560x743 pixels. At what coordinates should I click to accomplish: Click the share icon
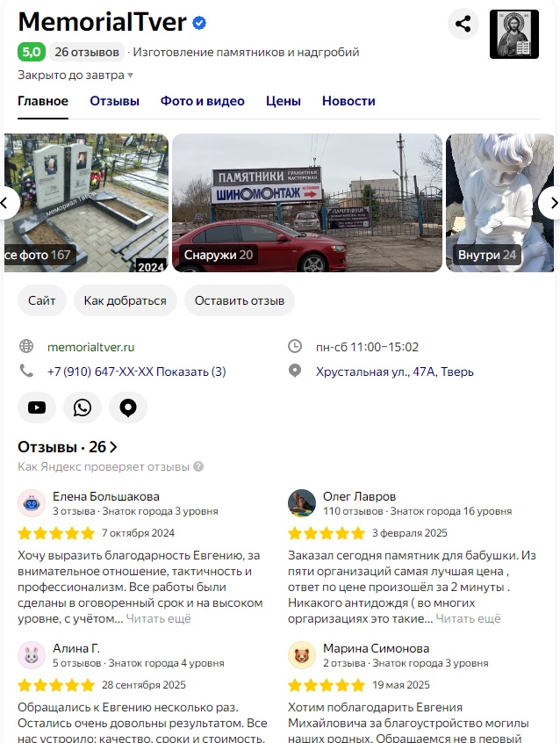coord(463,24)
